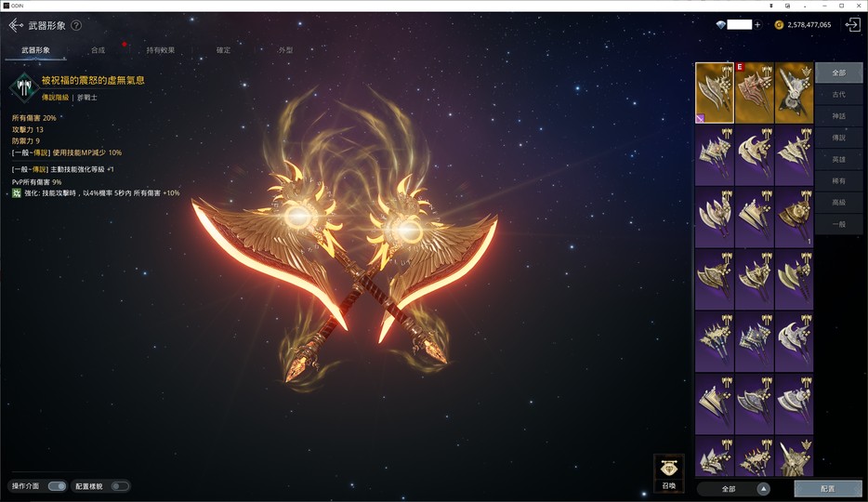
Task: Minimize the ODIN window
Action: 825,6
